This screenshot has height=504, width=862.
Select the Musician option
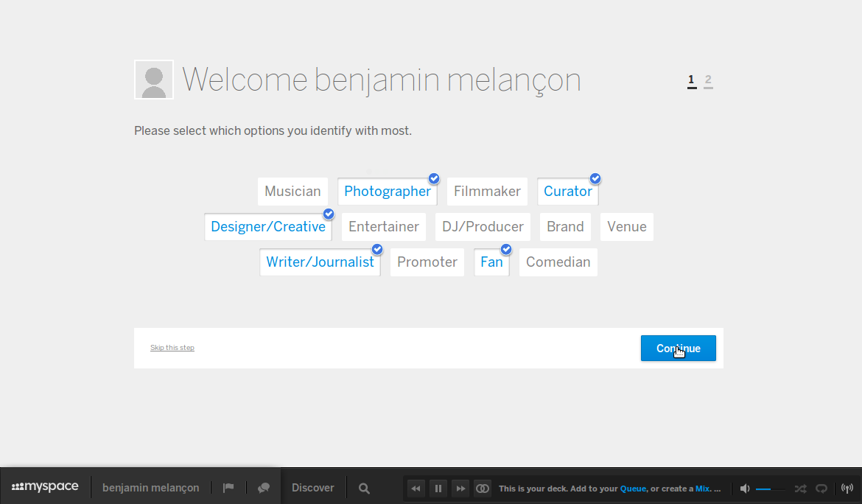click(x=292, y=192)
